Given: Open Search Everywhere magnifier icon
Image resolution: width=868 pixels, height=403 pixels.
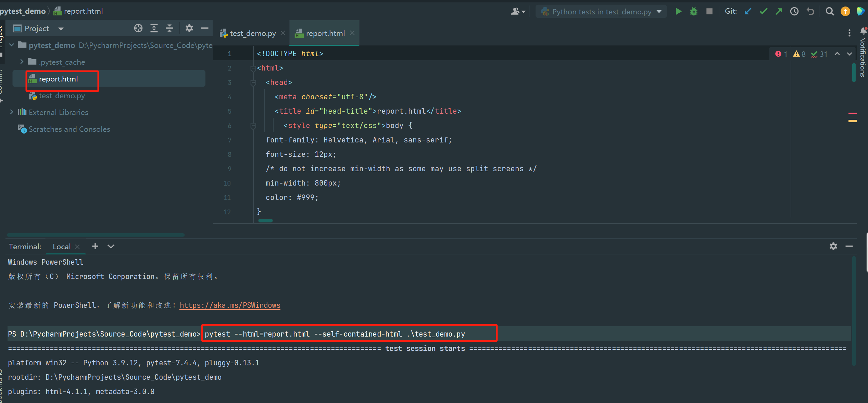Looking at the screenshot, I should (x=829, y=12).
